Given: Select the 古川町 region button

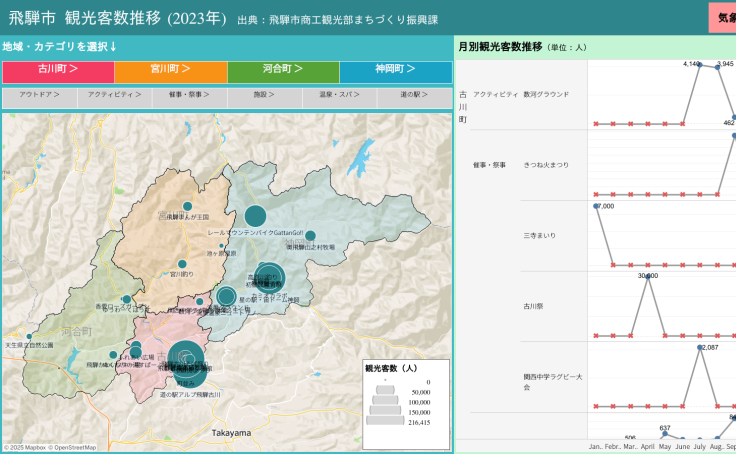Looking at the screenshot, I should (x=58, y=72).
